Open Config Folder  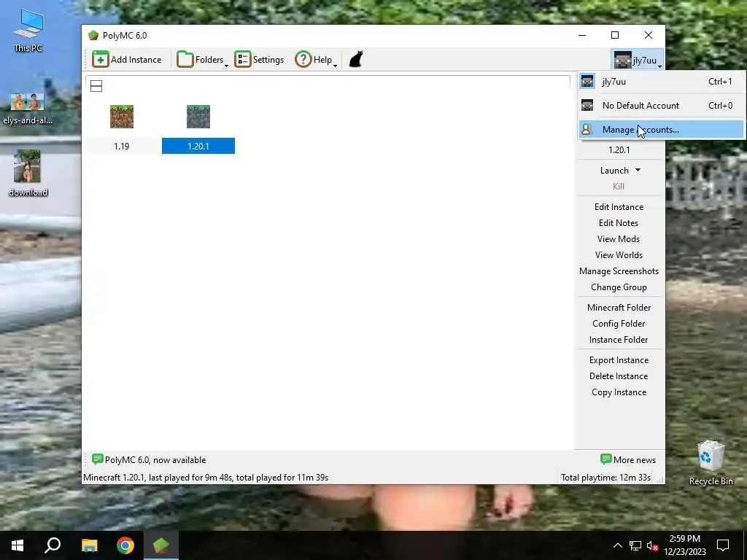click(x=619, y=324)
